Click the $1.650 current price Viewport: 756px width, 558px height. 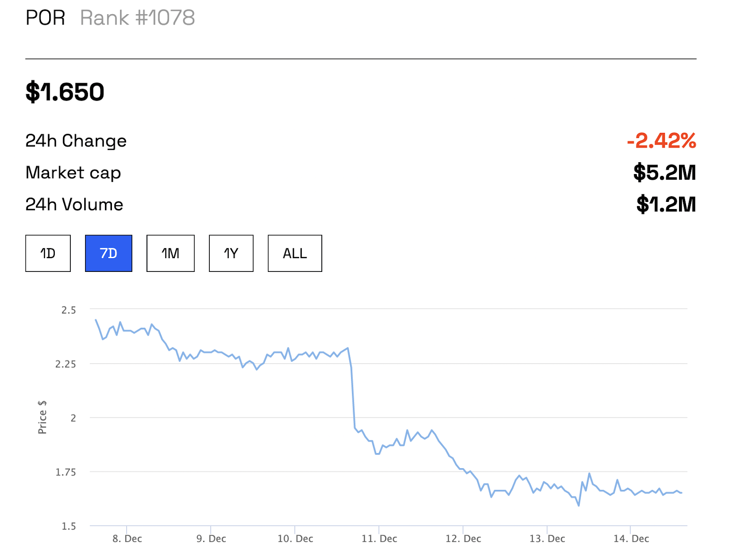(65, 92)
